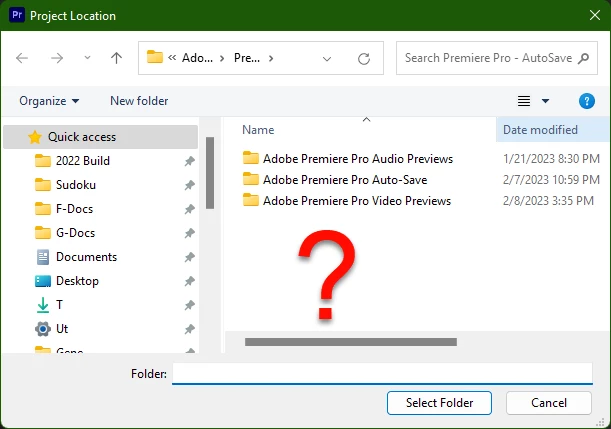Viewport: 611px width, 429px height.
Task: Expand chevron after Ado... breadcrumb
Action: tap(222, 58)
